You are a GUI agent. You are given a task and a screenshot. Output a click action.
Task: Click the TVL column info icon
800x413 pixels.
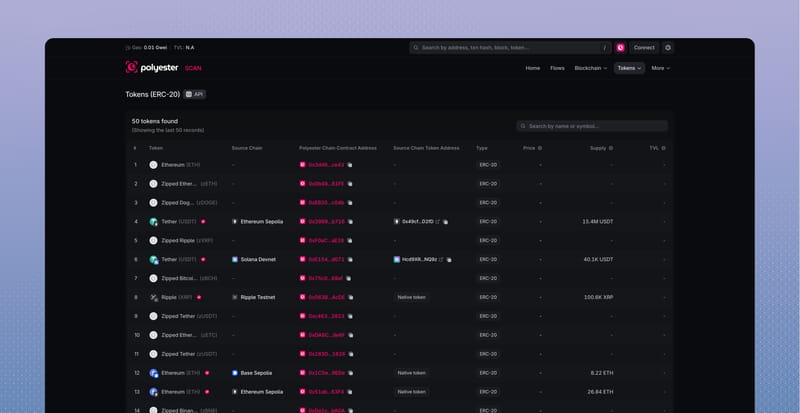point(663,148)
